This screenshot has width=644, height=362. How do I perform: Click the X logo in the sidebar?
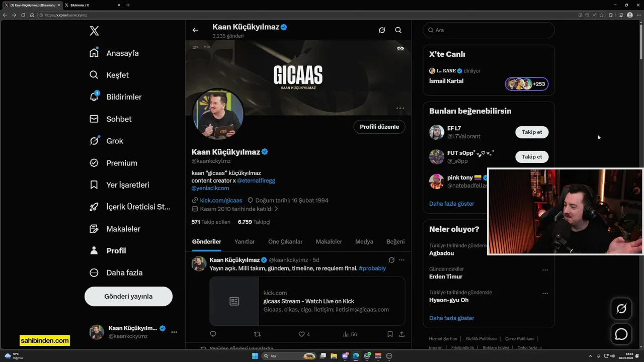(x=94, y=31)
